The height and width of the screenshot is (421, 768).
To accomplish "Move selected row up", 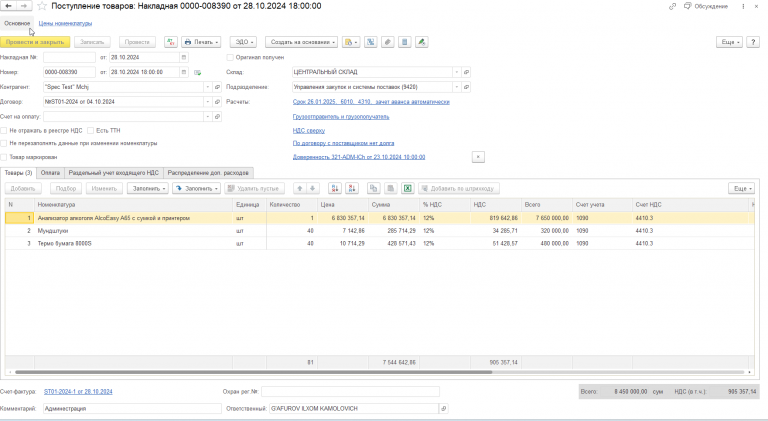I will (x=300, y=188).
